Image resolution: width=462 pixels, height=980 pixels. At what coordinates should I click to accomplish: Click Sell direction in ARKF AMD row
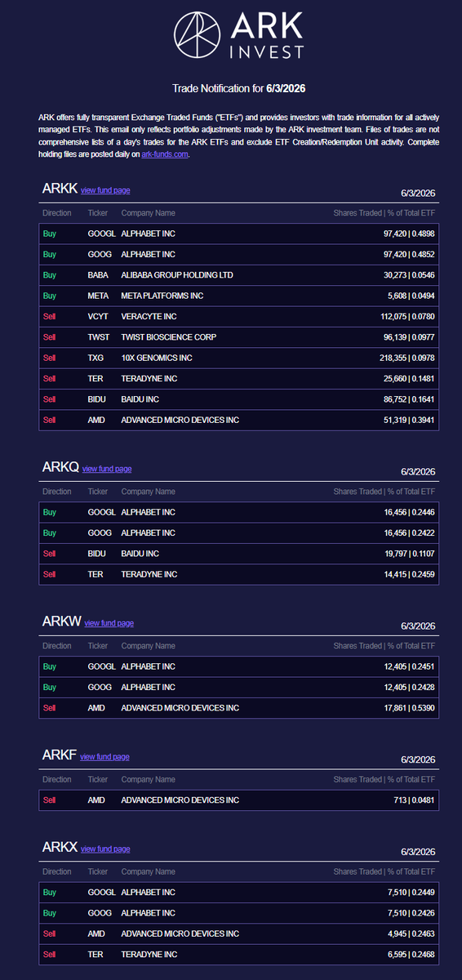[x=49, y=800]
